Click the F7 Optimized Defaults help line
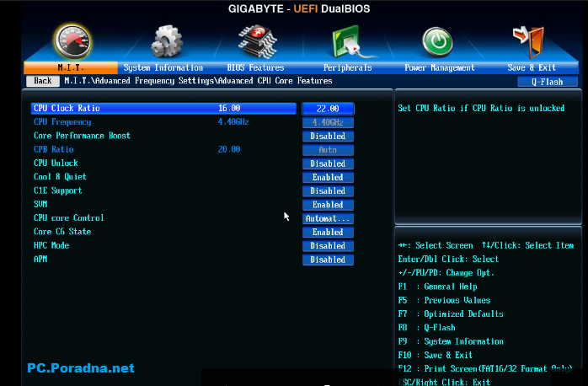The height and width of the screenshot is (386, 588). [x=451, y=314]
